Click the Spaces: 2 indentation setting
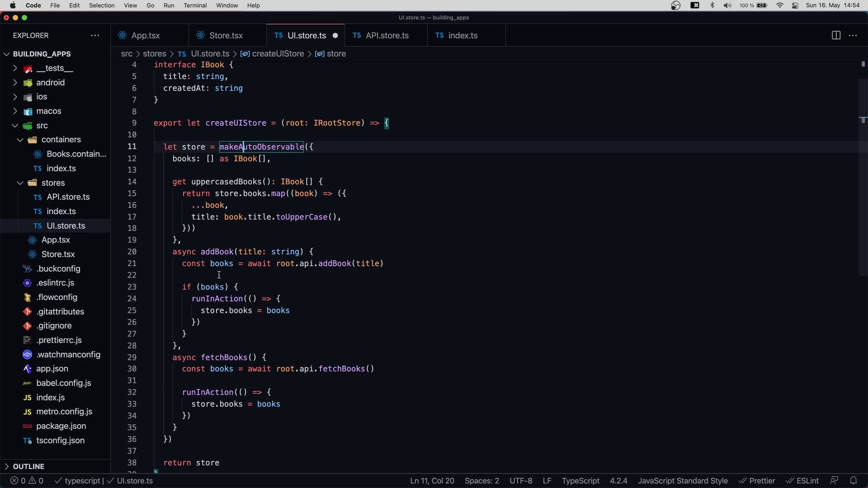Screen dimensions: 868x488 pyautogui.click(x=481, y=481)
